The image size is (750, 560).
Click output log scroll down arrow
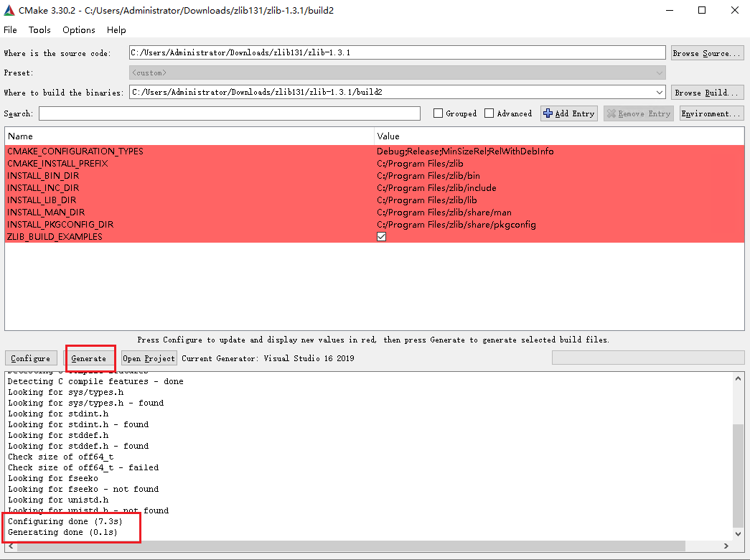pyautogui.click(x=738, y=533)
